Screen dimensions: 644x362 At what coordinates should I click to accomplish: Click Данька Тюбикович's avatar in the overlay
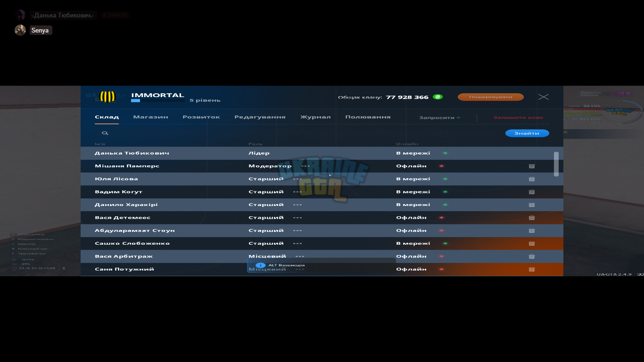click(20, 15)
